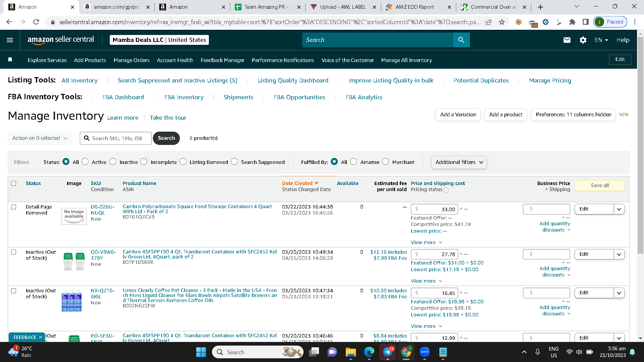Close the FEEDBACK widget with X

coord(41,337)
